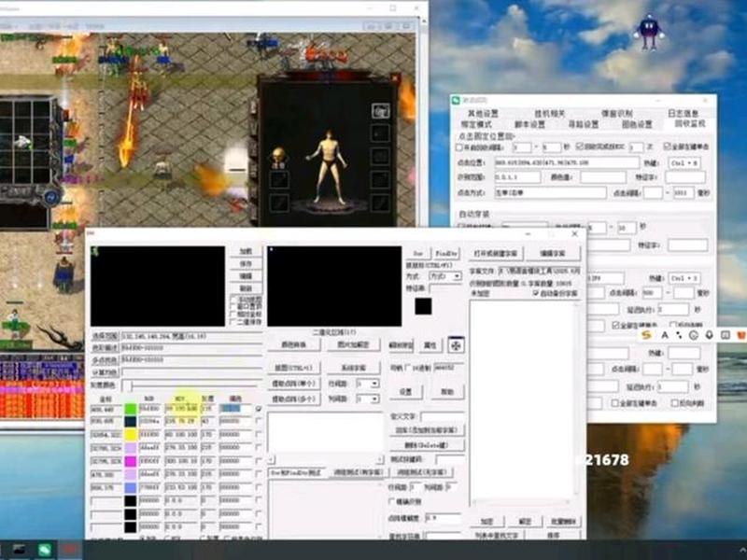Image resolution: width=747 pixels, height=560 pixels.
Task: Click the punctuation dots icon on the input-method bar
Action: point(679,335)
